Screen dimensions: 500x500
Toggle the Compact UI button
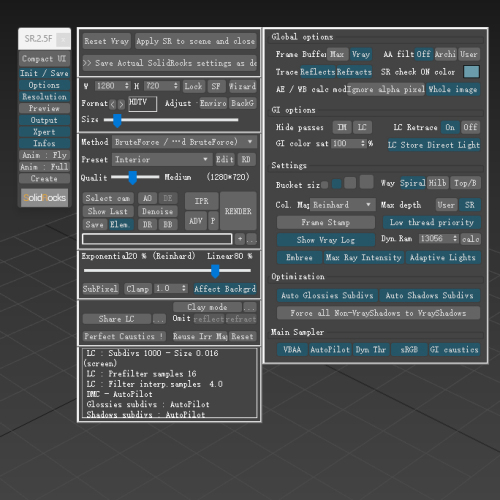[44, 59]
